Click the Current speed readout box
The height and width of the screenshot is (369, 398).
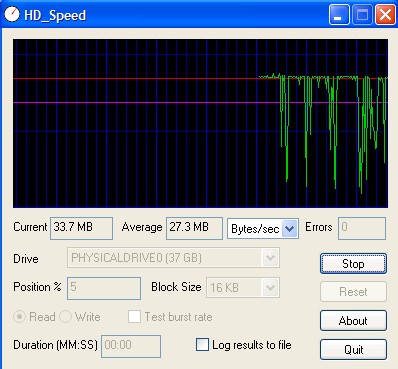81,228
